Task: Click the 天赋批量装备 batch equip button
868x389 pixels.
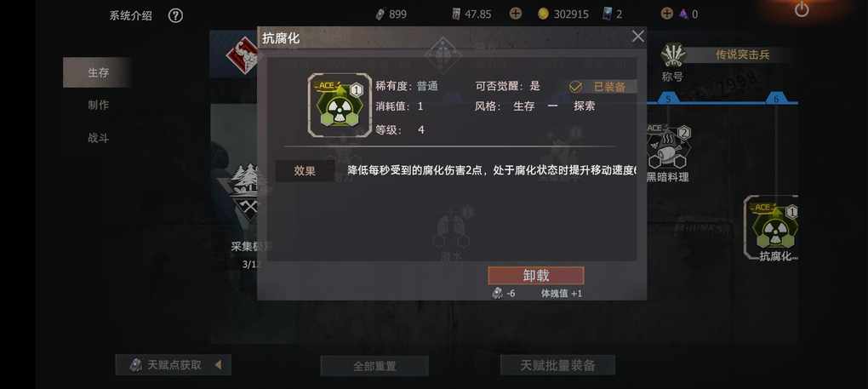Action: (x=557, y=365)
